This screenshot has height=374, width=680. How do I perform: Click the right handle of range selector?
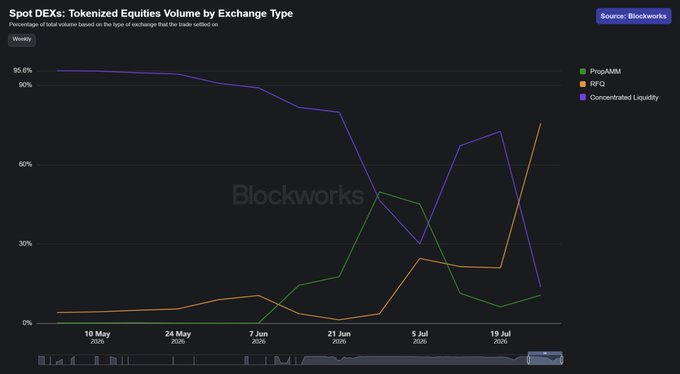click(x=562, y=360)
